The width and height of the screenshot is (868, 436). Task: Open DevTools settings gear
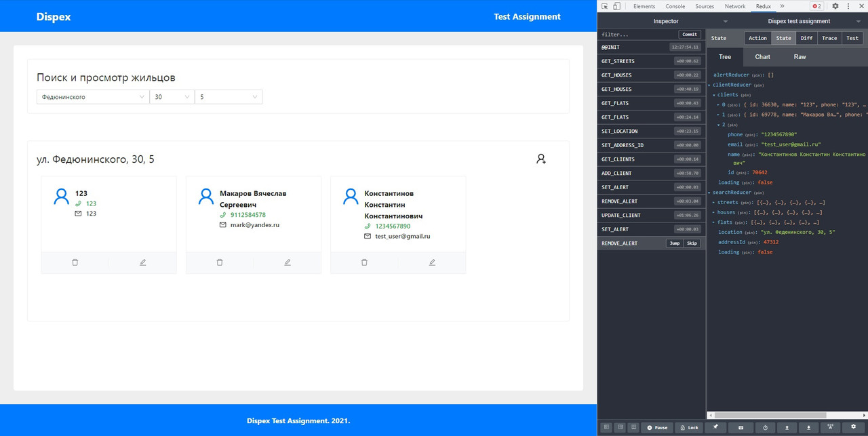[835, 6]
